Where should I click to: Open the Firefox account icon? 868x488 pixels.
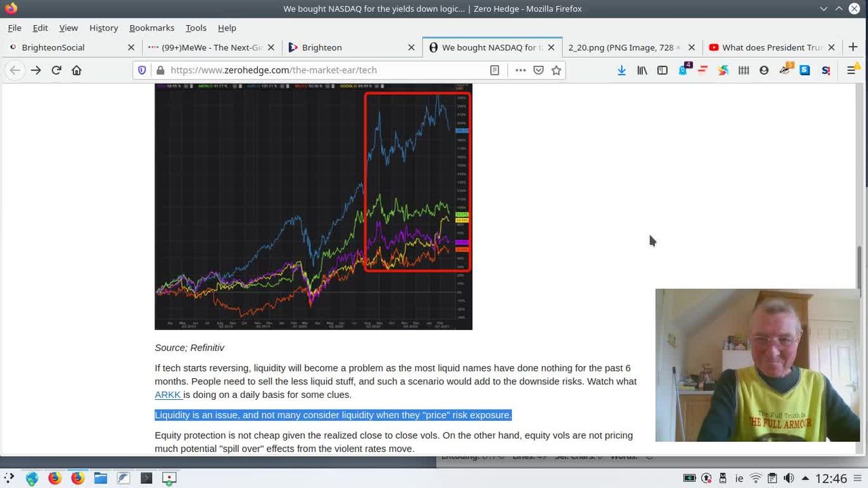(764, 70)
